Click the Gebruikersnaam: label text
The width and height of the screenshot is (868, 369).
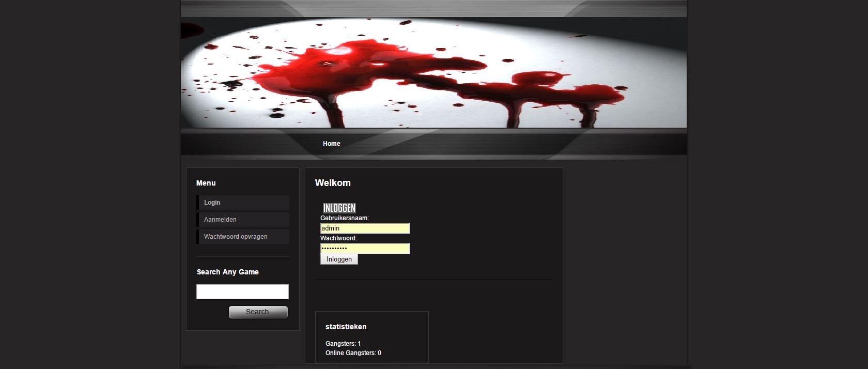click(x=345, y=218)
